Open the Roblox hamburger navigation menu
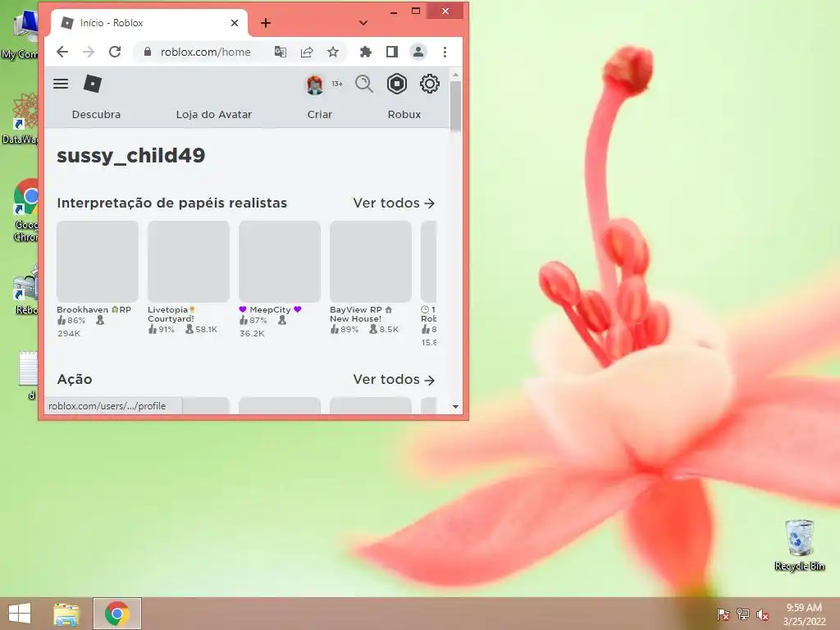840x630 pixels. point(61,84)
